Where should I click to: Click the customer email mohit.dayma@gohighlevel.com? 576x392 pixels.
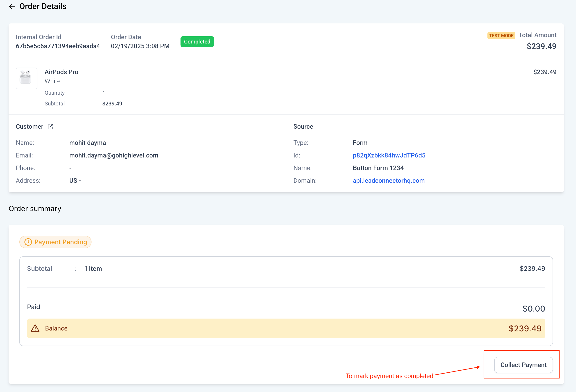click(114, 155)
